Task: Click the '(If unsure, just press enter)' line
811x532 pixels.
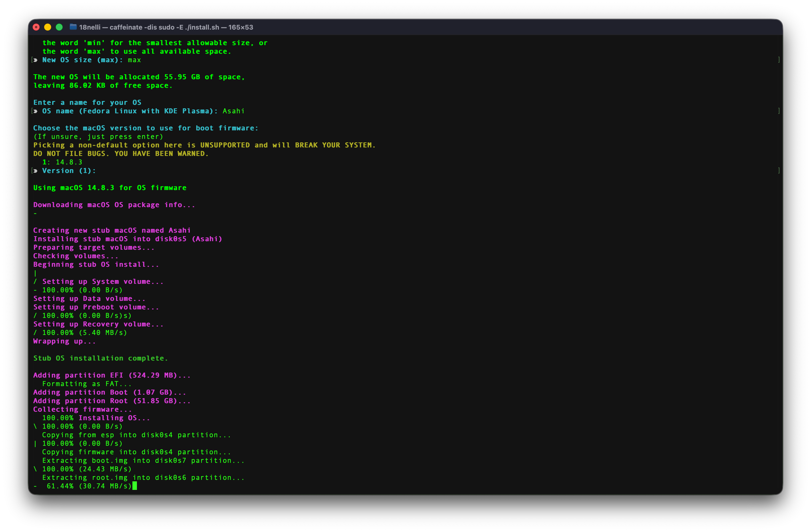Action: pyautogui.click(x=98, y=137)
